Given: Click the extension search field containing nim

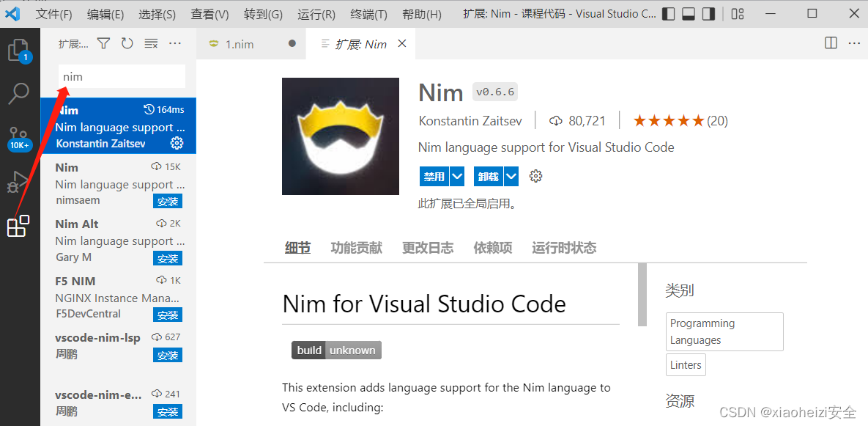Looking at the screenshot, I should point(122,76).
